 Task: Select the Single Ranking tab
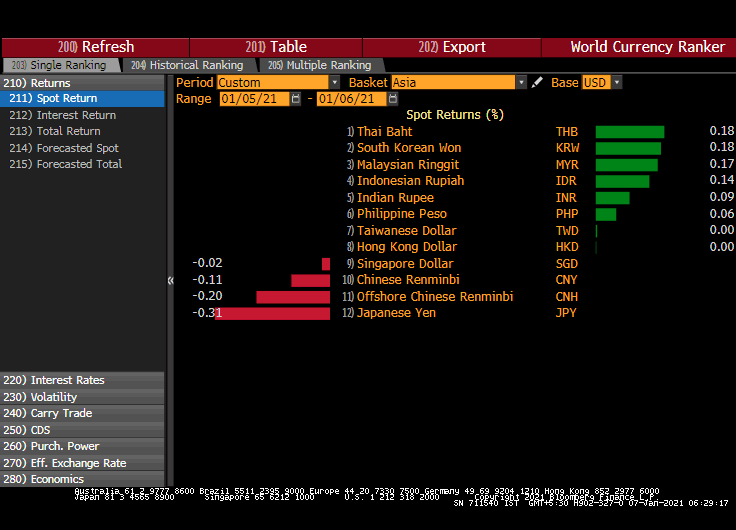point(60,65)
